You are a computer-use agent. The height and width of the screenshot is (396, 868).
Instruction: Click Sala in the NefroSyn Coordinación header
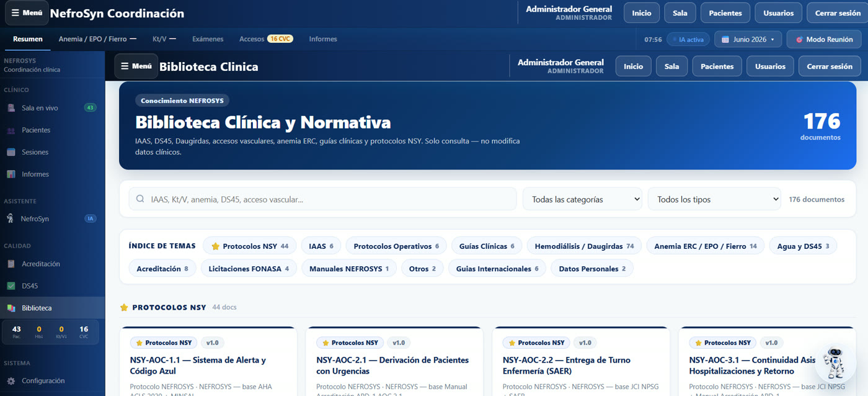click(x=680, y=13)
